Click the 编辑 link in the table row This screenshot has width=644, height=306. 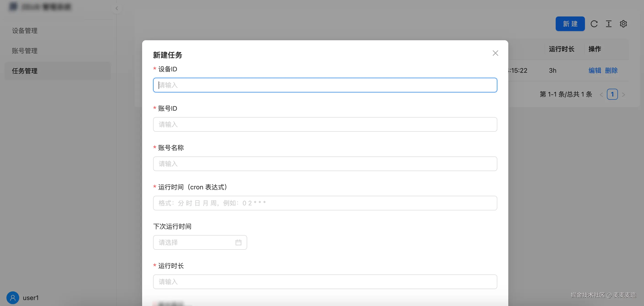pos(595,70)
